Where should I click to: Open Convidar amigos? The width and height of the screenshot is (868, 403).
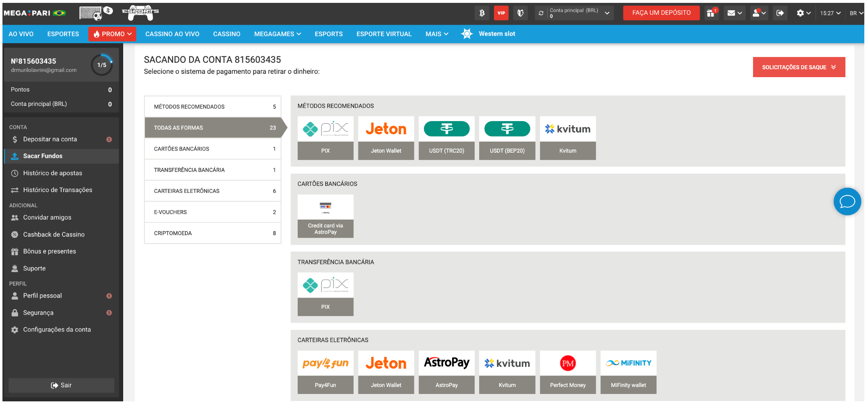pos(61,218)
